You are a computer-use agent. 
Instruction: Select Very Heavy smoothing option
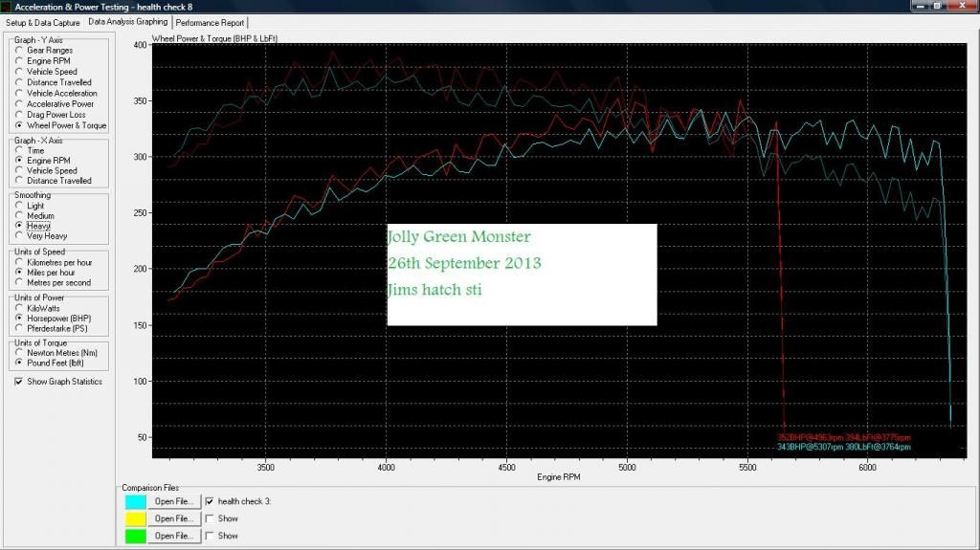[19, 235]
